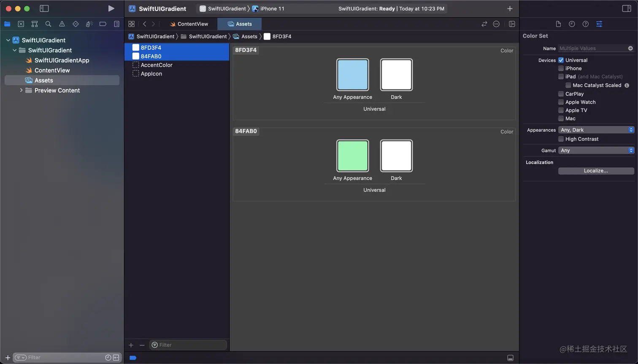638x364 pixels.
Task: Open the Debug navigator
Action: [x=89, y=24]
